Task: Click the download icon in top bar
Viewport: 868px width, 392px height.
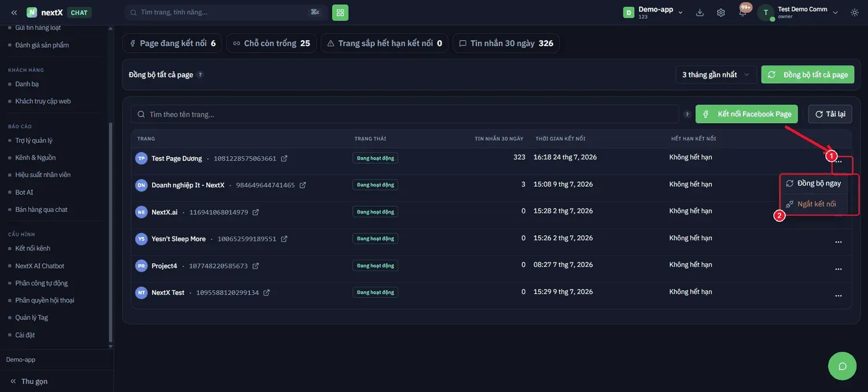Action: coord(700,12)
